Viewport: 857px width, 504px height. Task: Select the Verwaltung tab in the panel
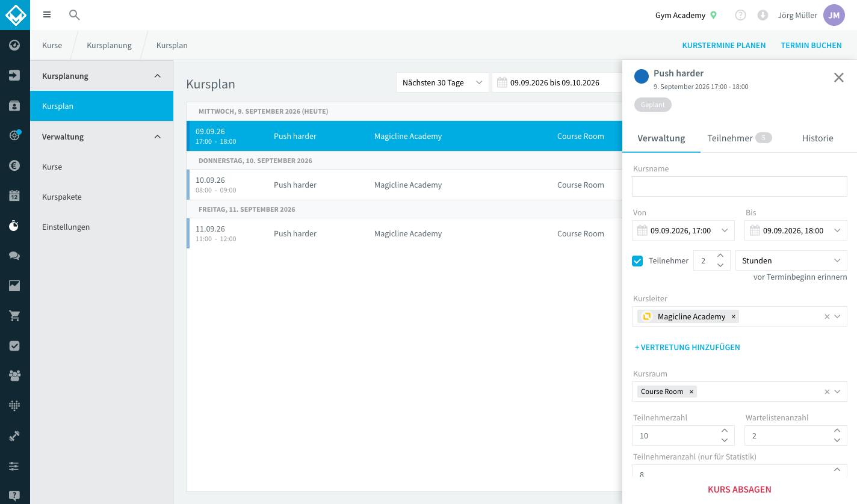pyautogui.click(x=661, y=138)
